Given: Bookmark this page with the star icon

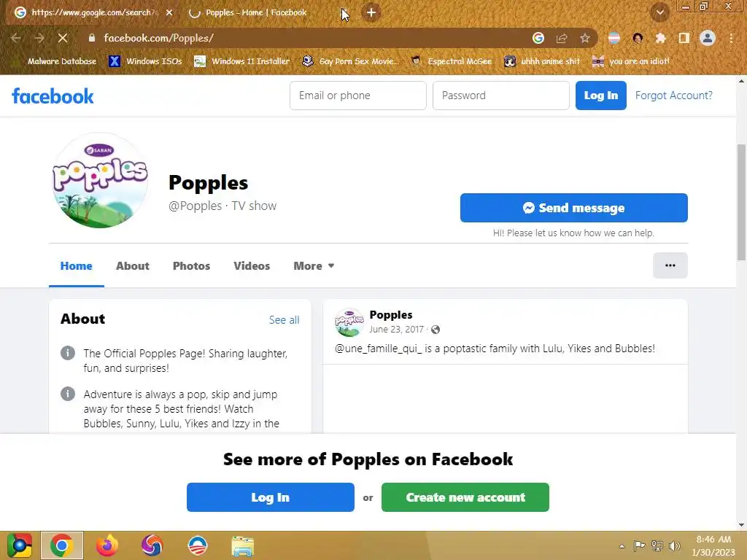Looking at the screenshot, I should pyautogui.click(x=585, y=38).
